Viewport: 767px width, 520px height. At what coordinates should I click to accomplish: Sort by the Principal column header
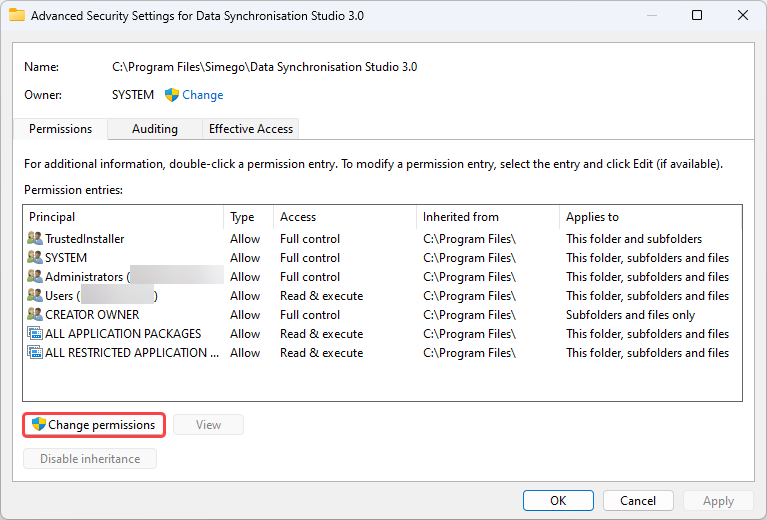[x=123, y=217]
